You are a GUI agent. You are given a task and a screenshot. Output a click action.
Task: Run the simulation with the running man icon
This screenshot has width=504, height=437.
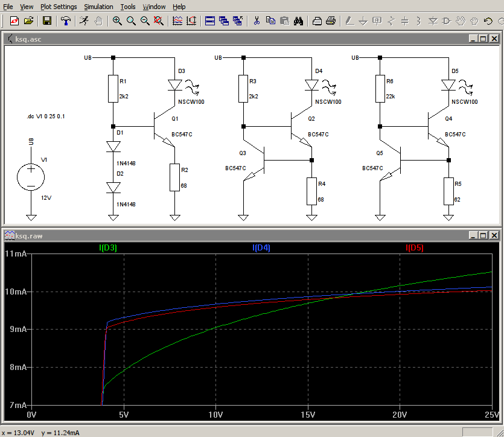pyautogui.click(x=85, y=21)
